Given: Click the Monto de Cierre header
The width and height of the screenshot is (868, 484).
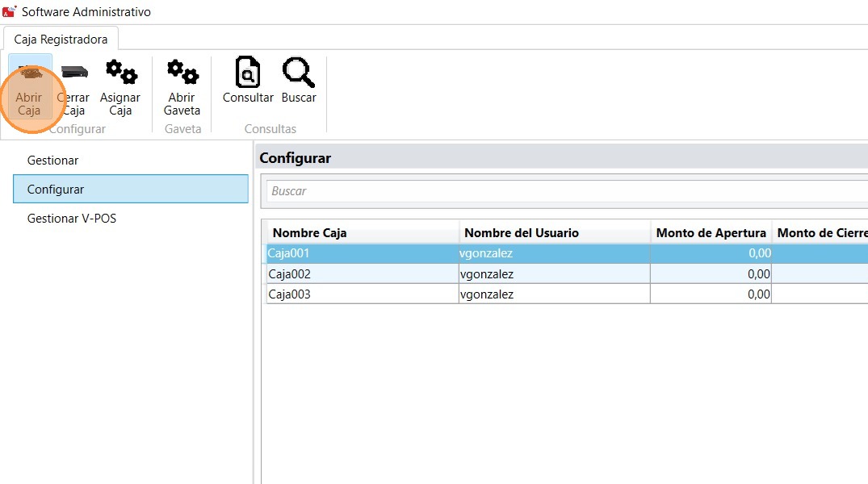Looking at the screenshot, I should (820, 233).
